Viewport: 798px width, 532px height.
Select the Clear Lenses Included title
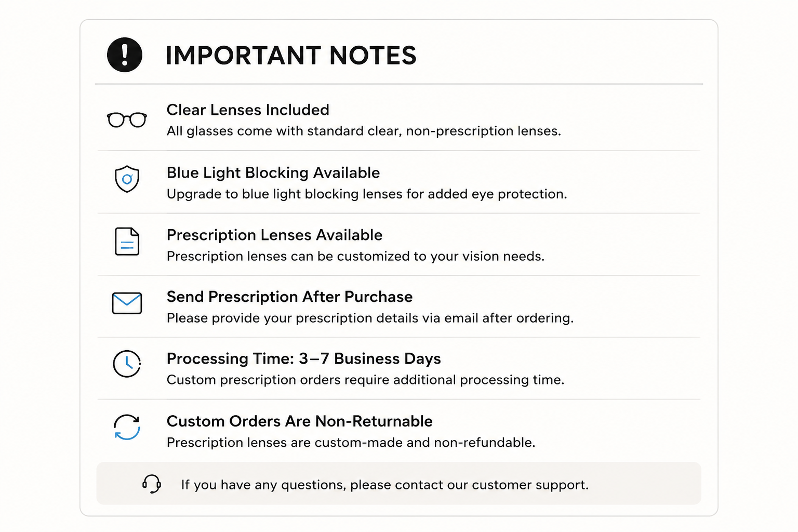(x=248, y=110)
